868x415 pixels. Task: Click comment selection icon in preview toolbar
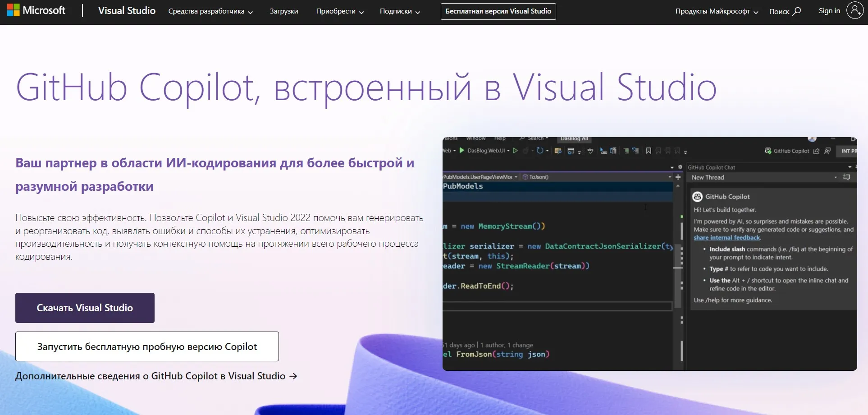pos(603,151)
